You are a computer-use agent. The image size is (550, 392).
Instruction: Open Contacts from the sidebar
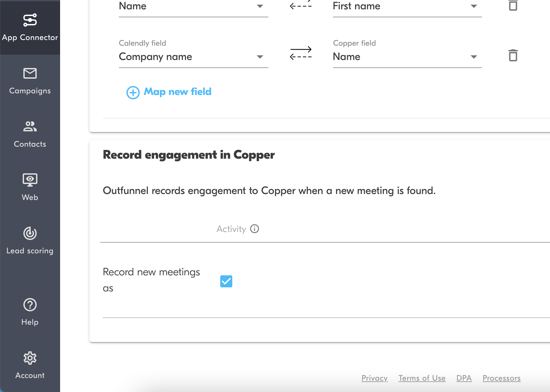tap(30, 134)
